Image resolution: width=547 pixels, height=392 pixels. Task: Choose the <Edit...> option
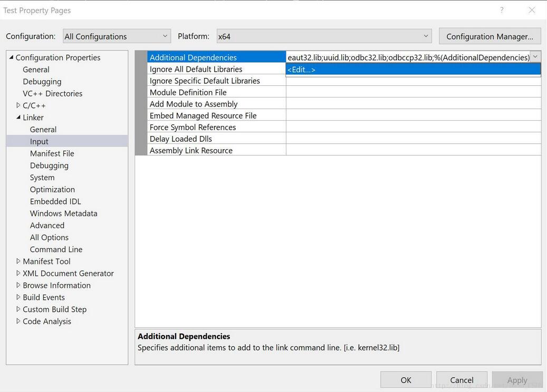(414, 70)
